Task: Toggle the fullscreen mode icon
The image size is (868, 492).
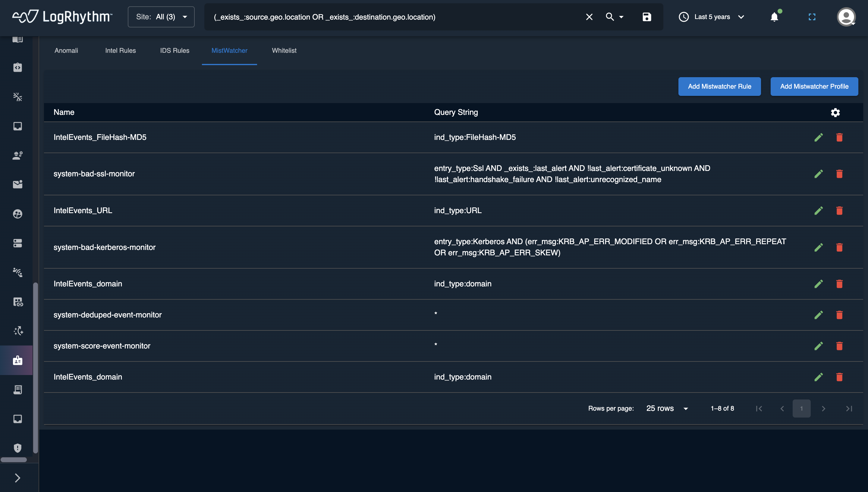Action: [x=812, y=17]
